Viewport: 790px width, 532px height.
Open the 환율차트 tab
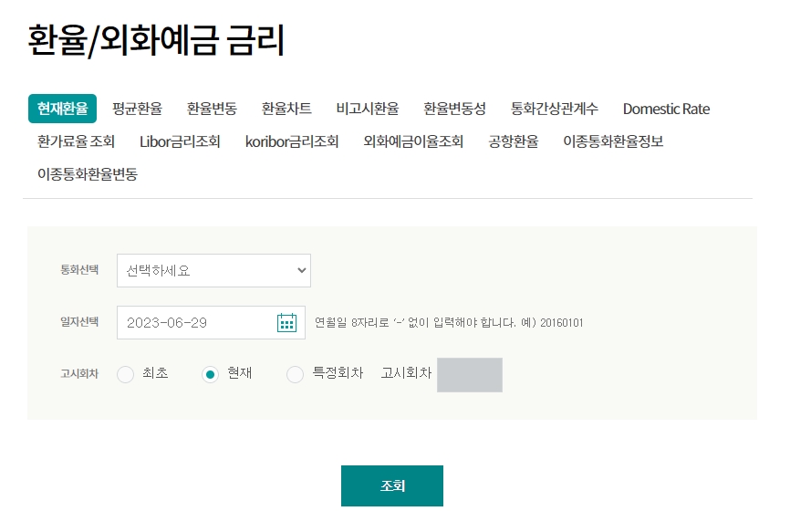pos(285,109)
